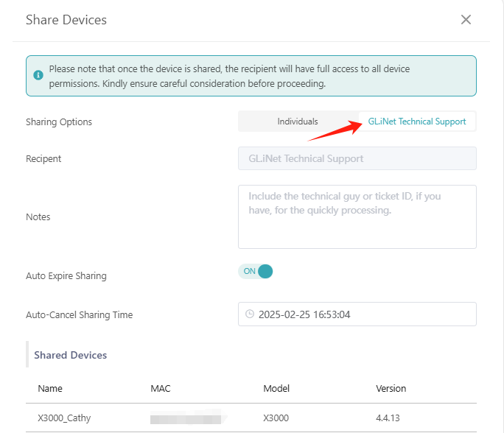This screenshot has height=433, width=504.
Task: Click the info icon in the notice banner
Action: [38, 76]
